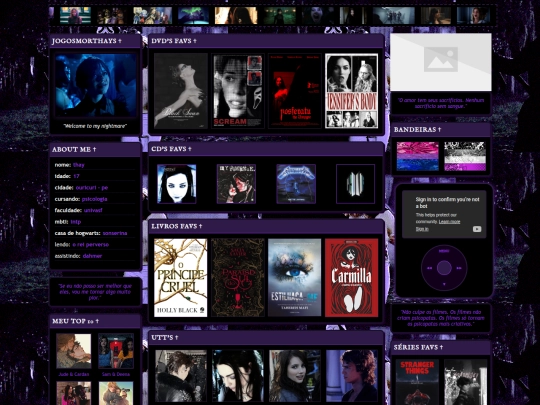
Task: Click the YouTube logo icon in the player
Action: (477, 229)
